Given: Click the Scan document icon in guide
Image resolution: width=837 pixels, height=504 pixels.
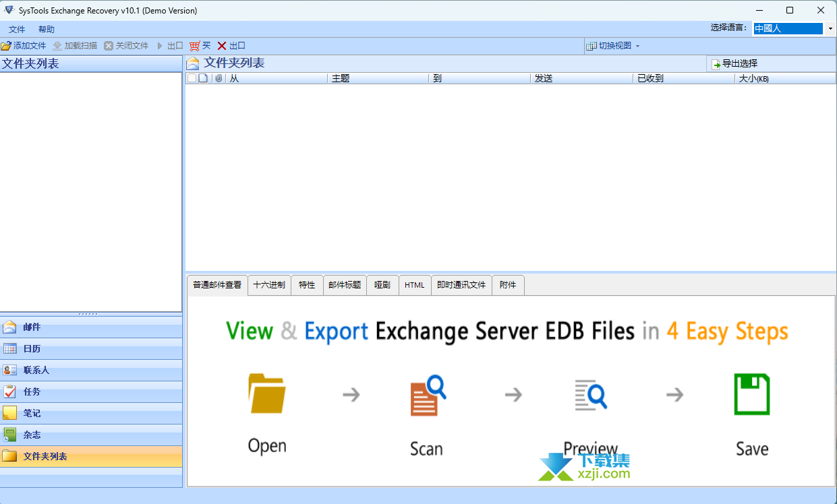Looking at the screenshot, I should tap(428, 396).
